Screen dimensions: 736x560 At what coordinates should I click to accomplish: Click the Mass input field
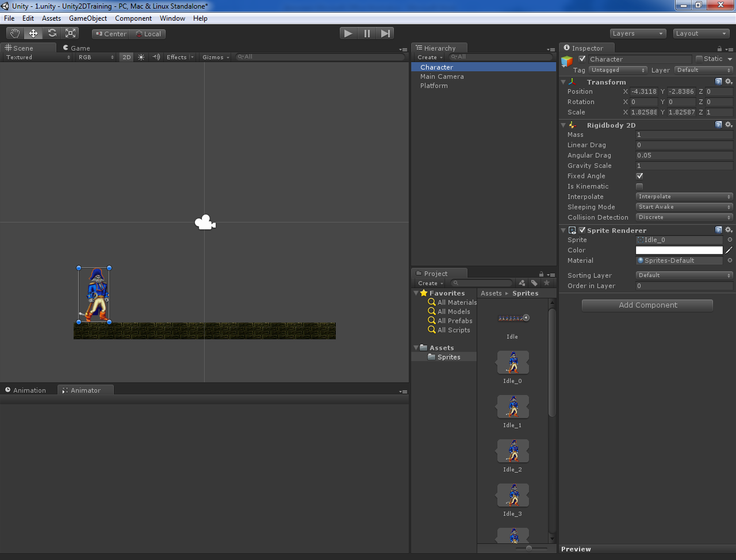684,135
